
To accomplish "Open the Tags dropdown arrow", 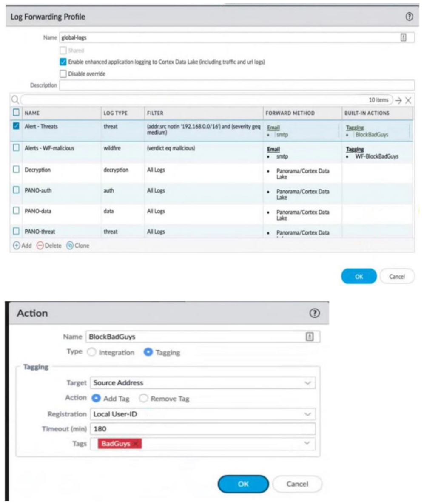I will pyautogui.click(x=307, y=443).
